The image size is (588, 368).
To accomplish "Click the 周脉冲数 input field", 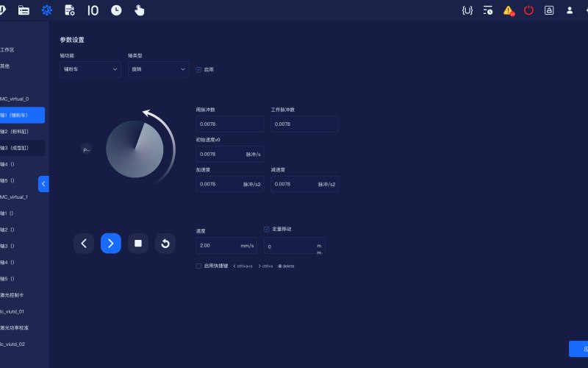I will pos(229,124).
